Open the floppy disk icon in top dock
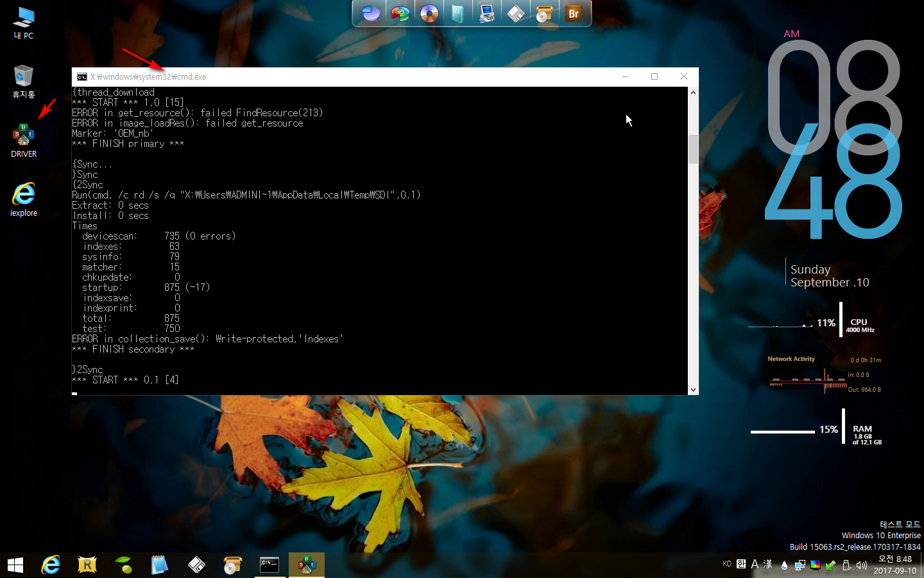This screenshot has width=924, height=578. pyautogui.click(x=516, y=13)
